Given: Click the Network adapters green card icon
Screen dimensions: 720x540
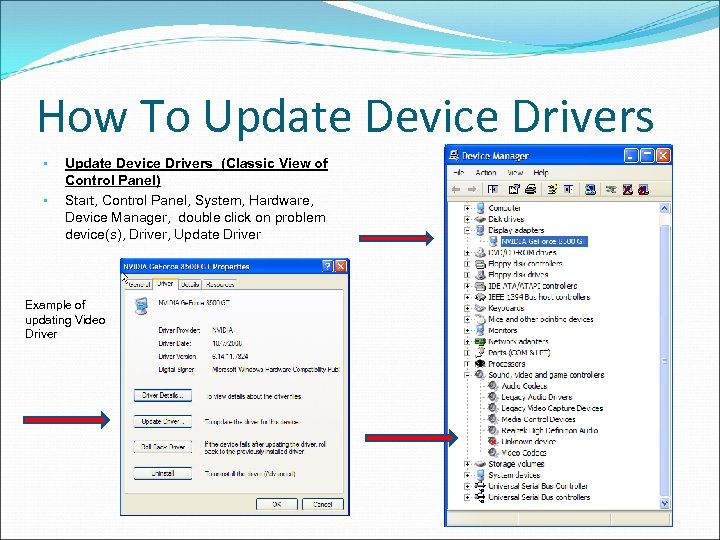Looking at the screenshot, I should (x=480, y=341).
